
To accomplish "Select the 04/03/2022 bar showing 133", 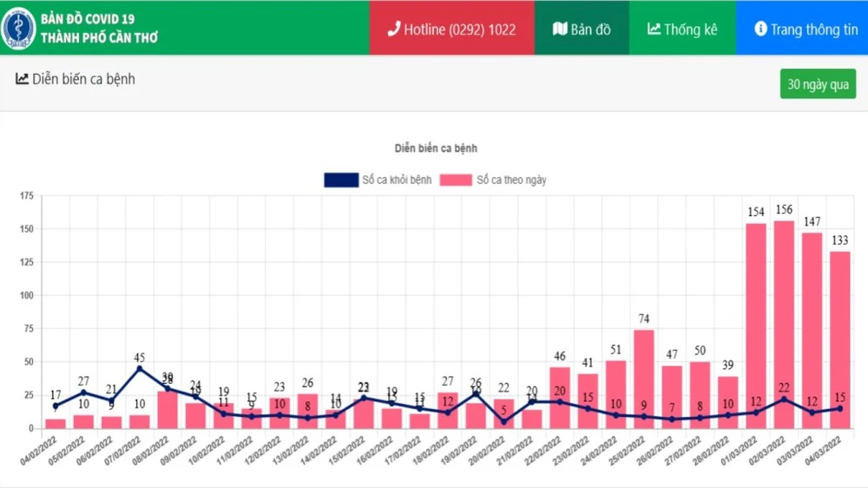I will coord(839,340).
